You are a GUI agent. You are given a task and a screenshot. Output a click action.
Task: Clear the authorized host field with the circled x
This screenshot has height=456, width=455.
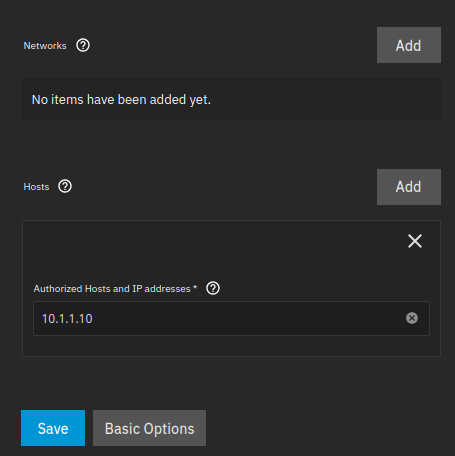pos(412,318)
